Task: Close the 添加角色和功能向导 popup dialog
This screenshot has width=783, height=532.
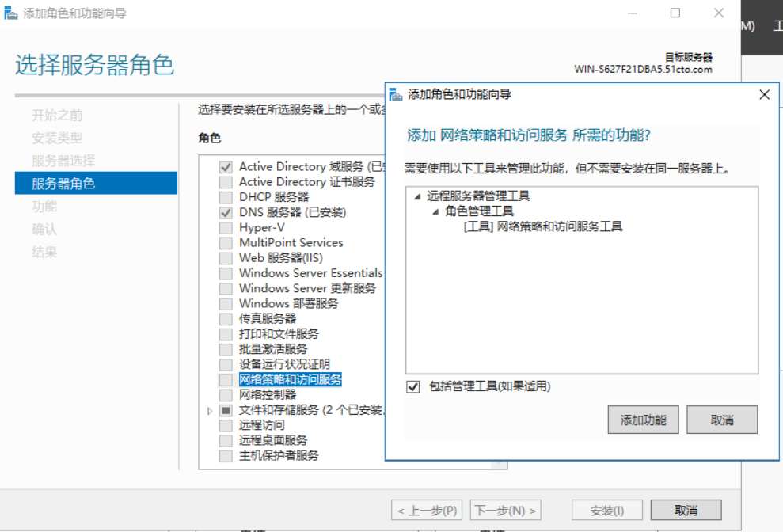Action: (x=764, y=95)
